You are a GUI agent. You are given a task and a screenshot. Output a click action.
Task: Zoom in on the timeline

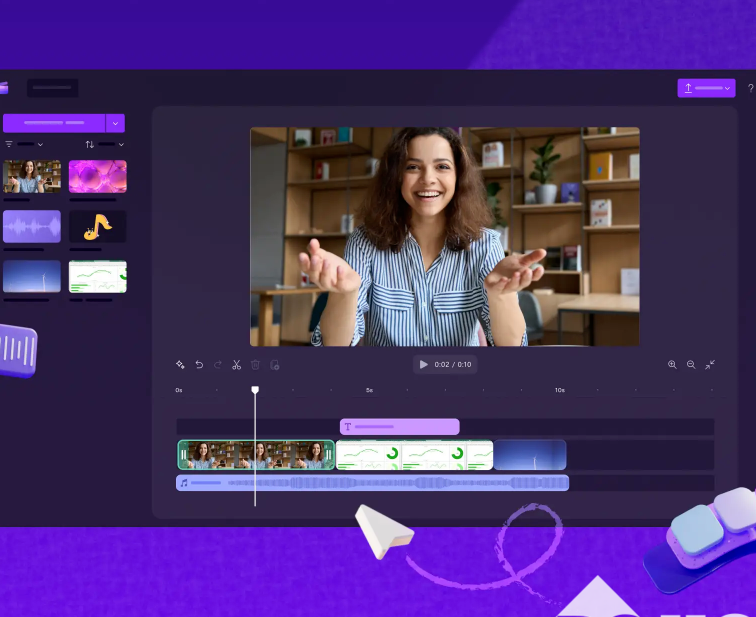[672, 365]
